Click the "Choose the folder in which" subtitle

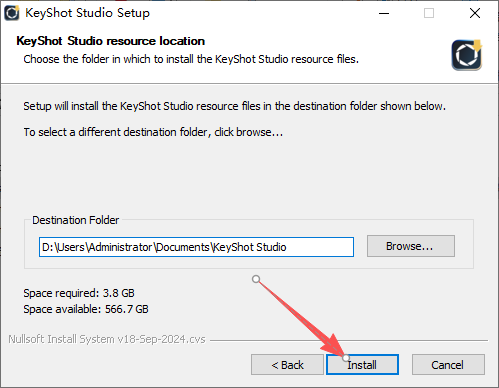(191, 59)
